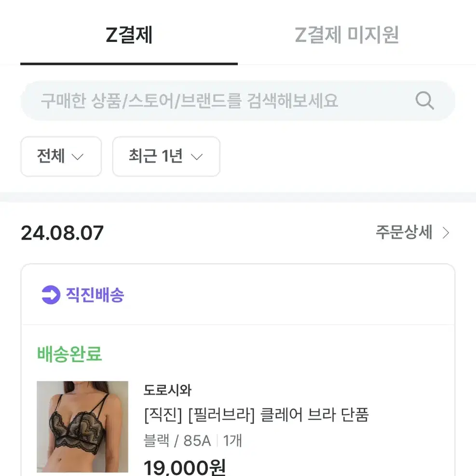476x476 pixels.
Task: Switch to the Z결제 미지원 tab
Action: click(x=347, y=35)
